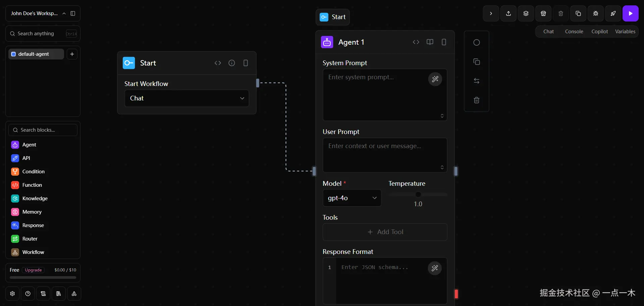Expand John Doe's Workspace selector
The height and width of the screenshot is (306, 644).
pos(37,13)
